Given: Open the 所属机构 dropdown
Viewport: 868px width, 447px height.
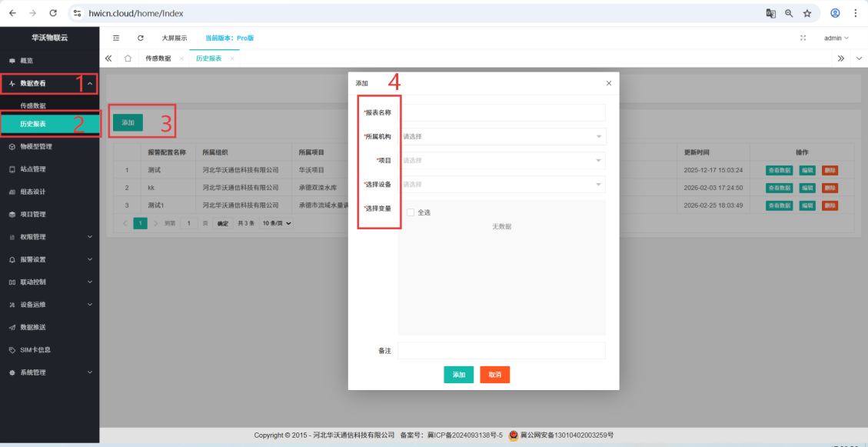Looking at the screenshot, I should [x=502, y=137].
